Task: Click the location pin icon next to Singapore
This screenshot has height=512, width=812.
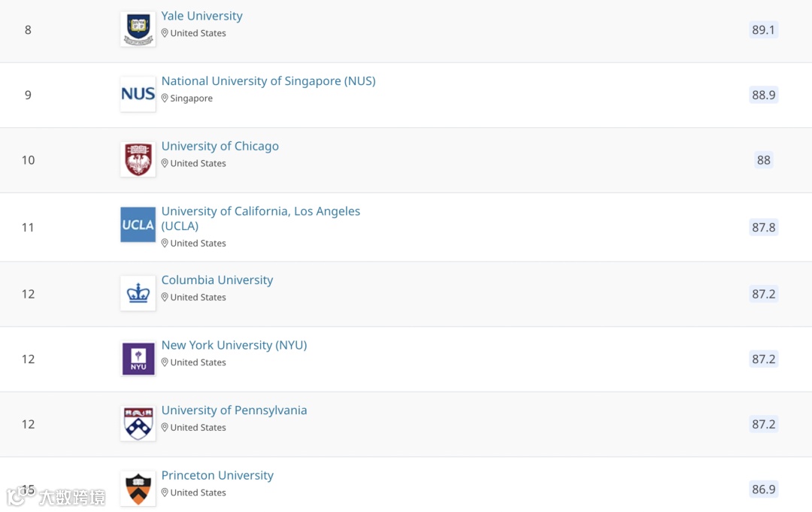Action: pyautogui.click(x=165, y=98)
